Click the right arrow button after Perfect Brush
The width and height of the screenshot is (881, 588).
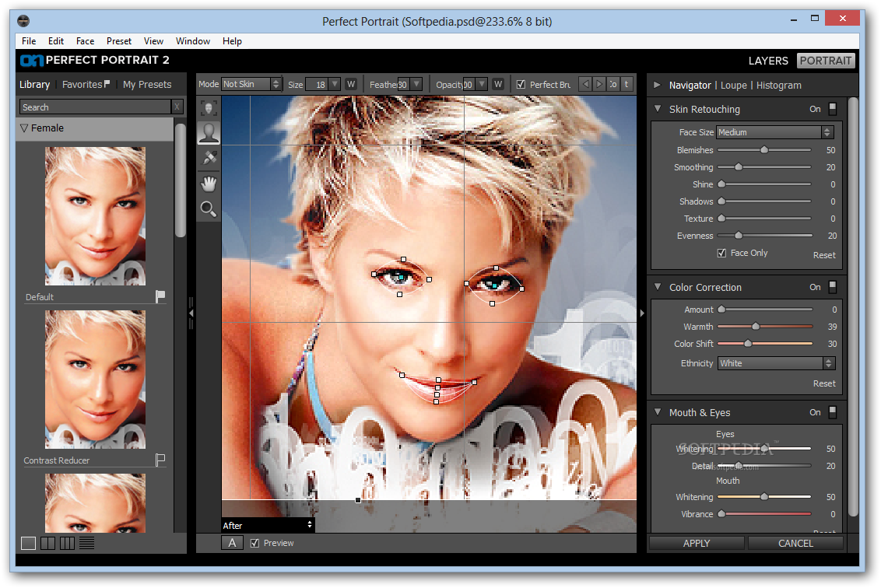point(599,84)
